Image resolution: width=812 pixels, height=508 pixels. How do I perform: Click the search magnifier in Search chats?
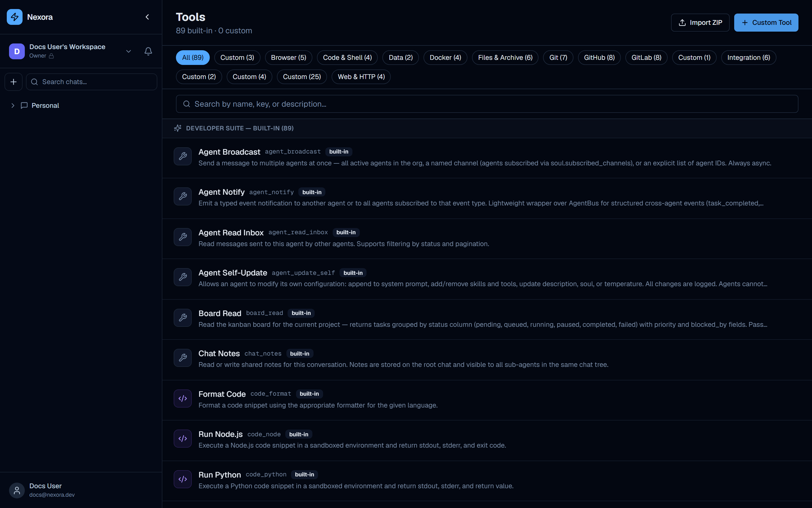pyautogui.click(x=34, y=82)
